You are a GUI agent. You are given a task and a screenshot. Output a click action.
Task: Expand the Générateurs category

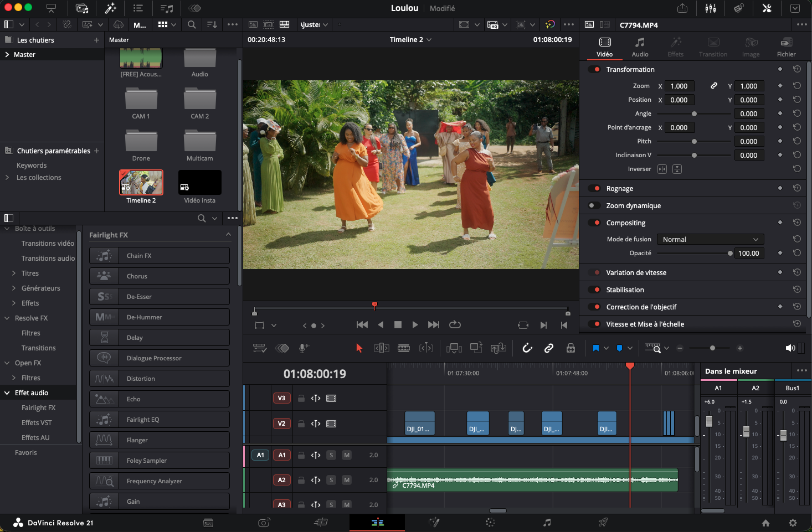click(14, 288)
